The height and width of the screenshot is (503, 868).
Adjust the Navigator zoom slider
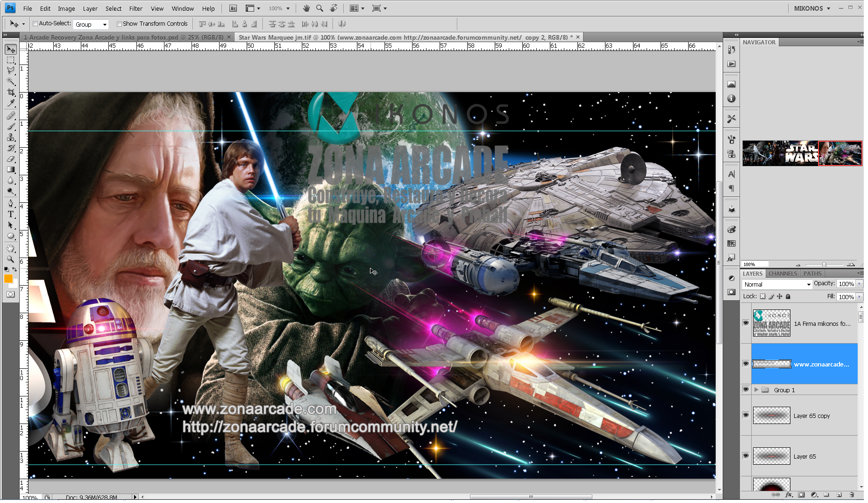824,265
